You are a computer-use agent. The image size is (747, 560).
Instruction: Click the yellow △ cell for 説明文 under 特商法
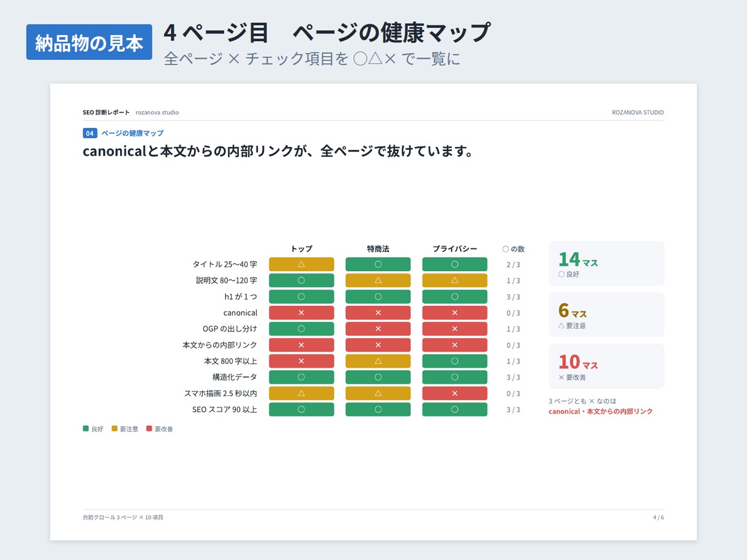378,280
